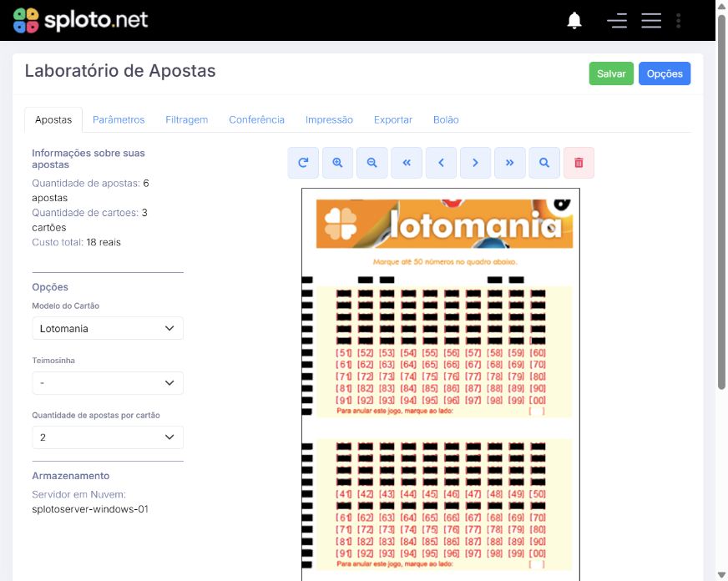The image size is (728, 581).
Task: Switch to the Parâmetros tab
Action: (x=119, y=119)
